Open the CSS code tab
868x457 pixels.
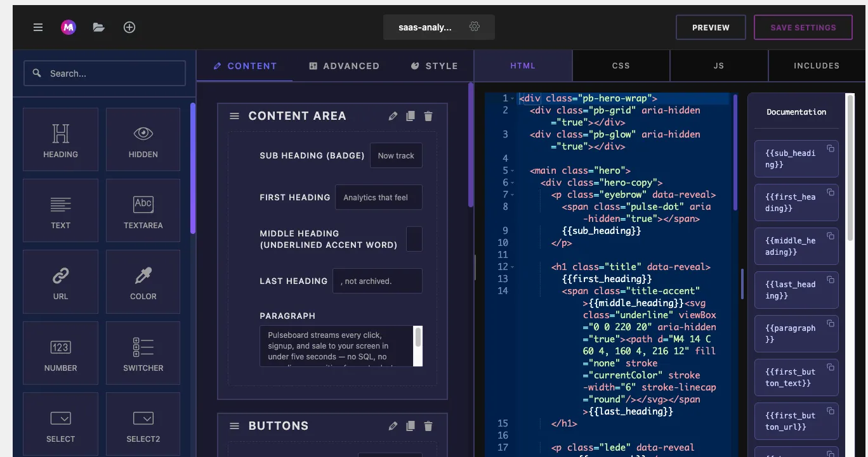(621, 66)
